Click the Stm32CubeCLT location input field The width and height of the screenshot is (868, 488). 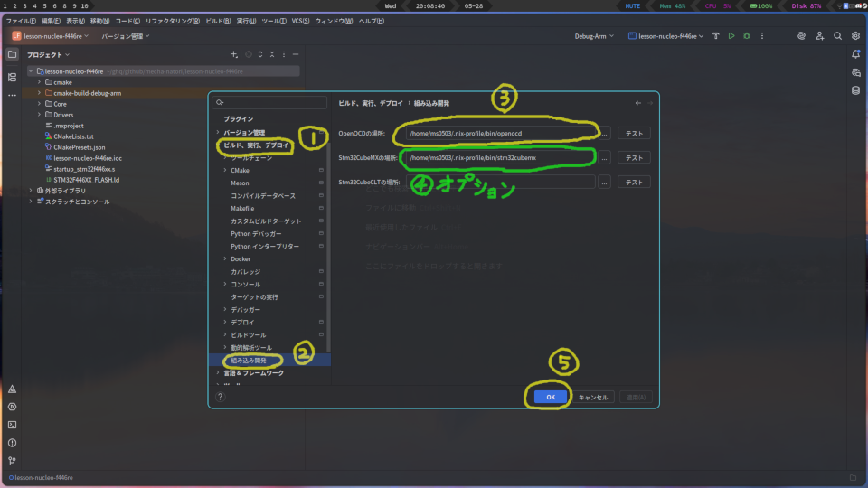pos(499,182)
